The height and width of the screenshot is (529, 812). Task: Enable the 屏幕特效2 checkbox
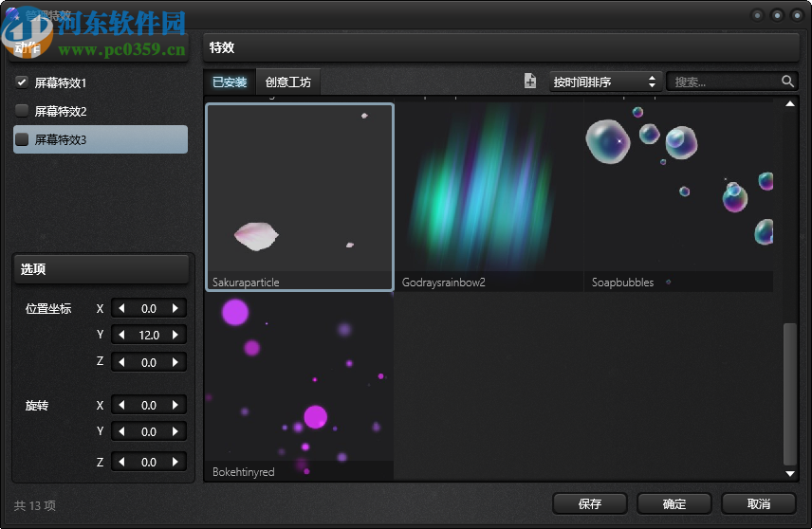tap(22, 111)
